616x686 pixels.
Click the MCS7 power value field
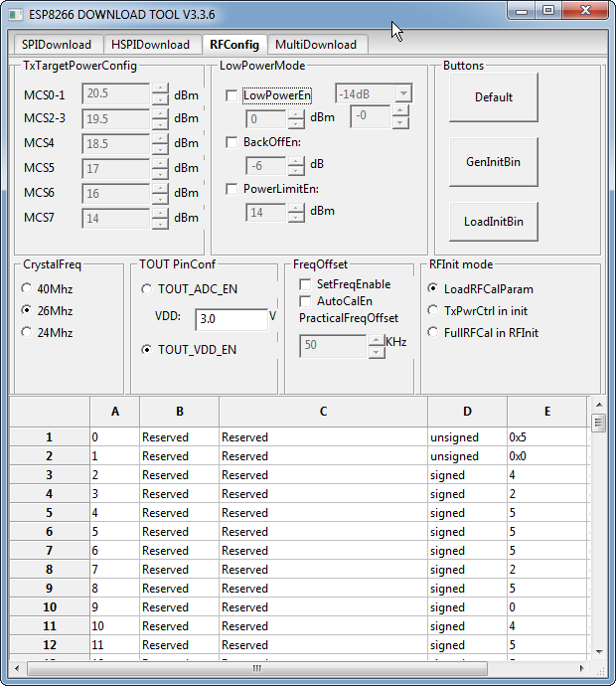116,219
